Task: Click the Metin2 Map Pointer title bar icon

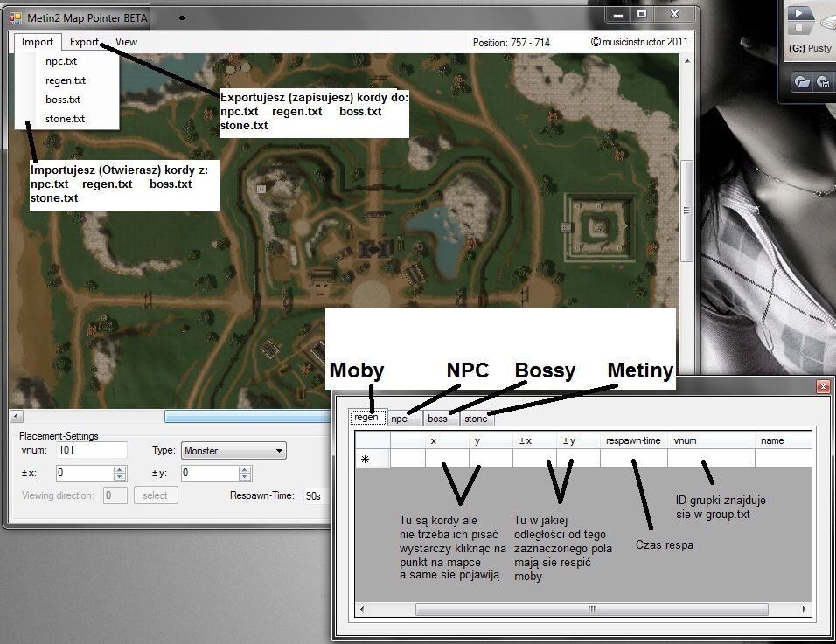Action: pos(16,18)
